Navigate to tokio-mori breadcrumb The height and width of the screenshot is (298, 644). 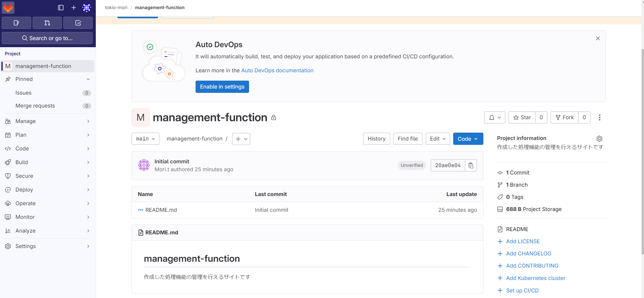click(116, 7)
